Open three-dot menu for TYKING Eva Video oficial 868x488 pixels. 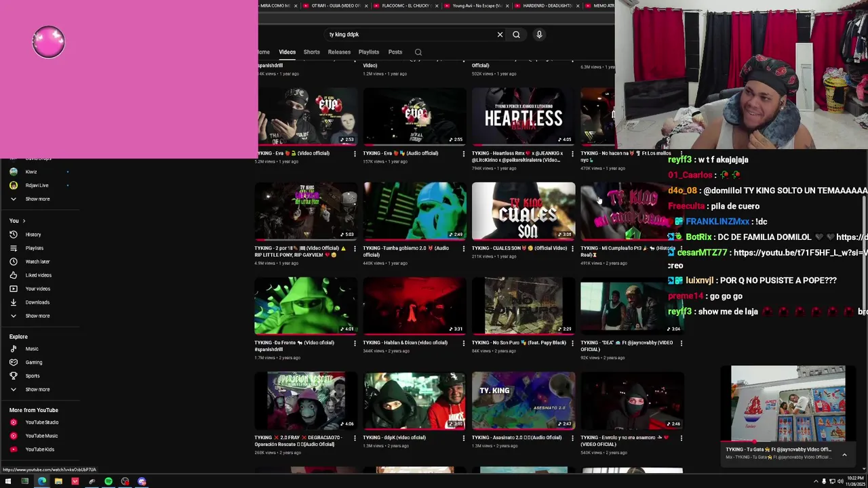click(x=355, y=155)
